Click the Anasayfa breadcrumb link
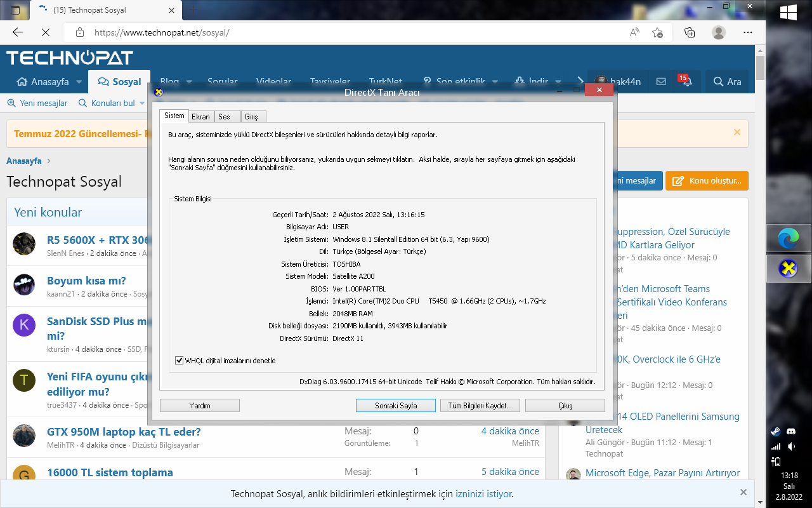 (x=24, y=161)
